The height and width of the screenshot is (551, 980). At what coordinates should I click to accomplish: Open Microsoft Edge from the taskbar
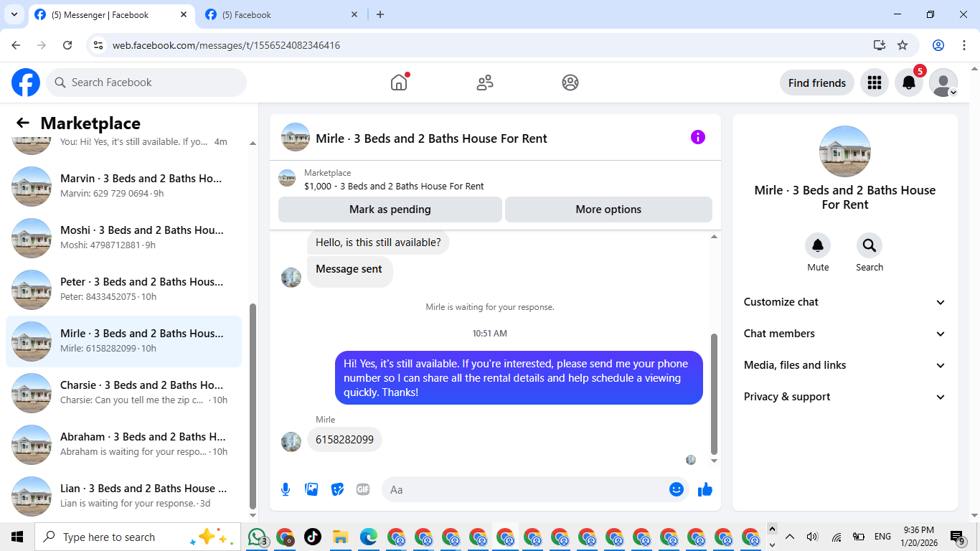pyautogui.click(x=369, y=537)
